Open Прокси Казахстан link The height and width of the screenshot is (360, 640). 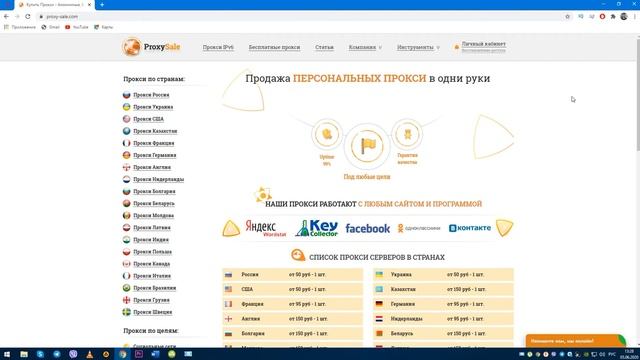tap(155, 131)
